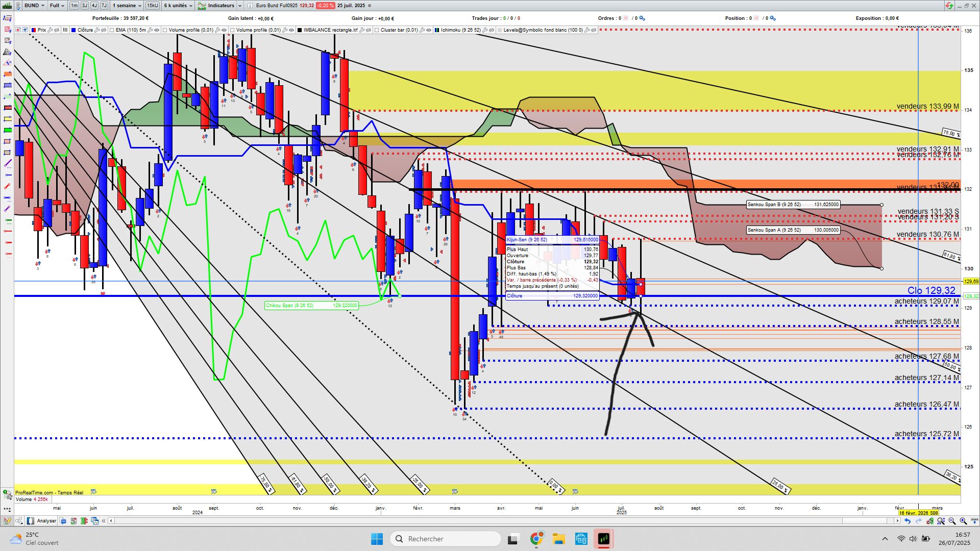Click the refresh sync icon at top right
Screen dimensions: 980x551
tap(949, 6)
